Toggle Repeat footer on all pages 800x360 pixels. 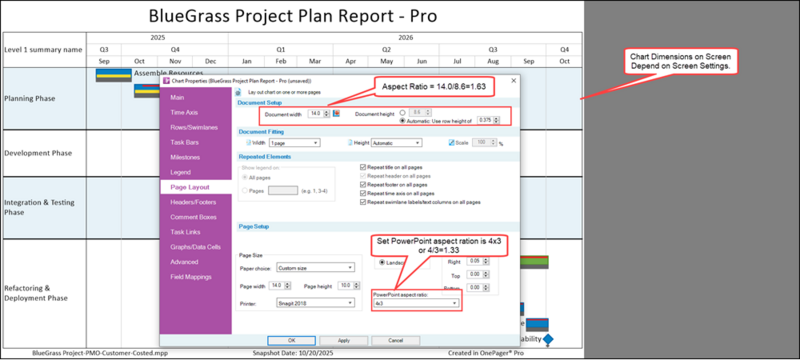coord(363,185)
